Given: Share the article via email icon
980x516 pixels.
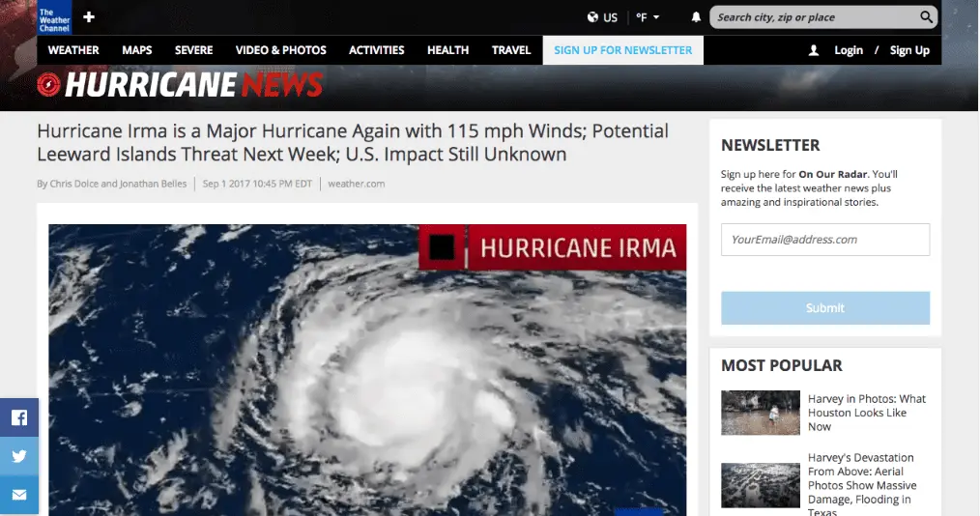Looking at the screenshot, I should coord(19,496).
